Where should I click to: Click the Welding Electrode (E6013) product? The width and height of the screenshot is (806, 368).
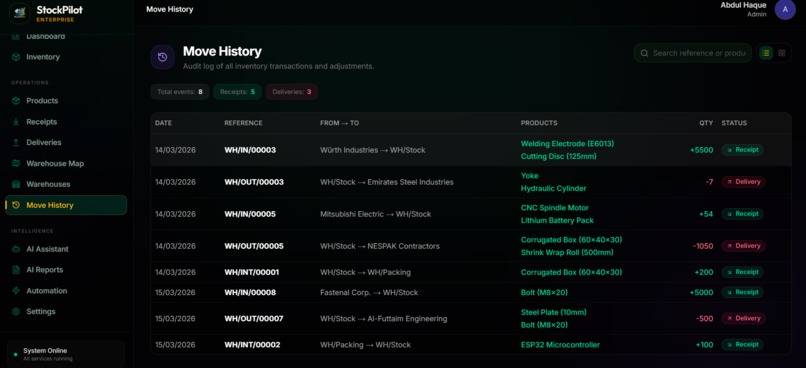pos(567,143)
